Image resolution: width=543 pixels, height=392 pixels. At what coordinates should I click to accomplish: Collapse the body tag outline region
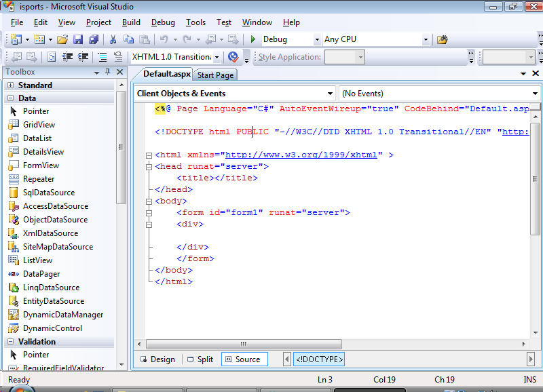[x=149, y=201]
